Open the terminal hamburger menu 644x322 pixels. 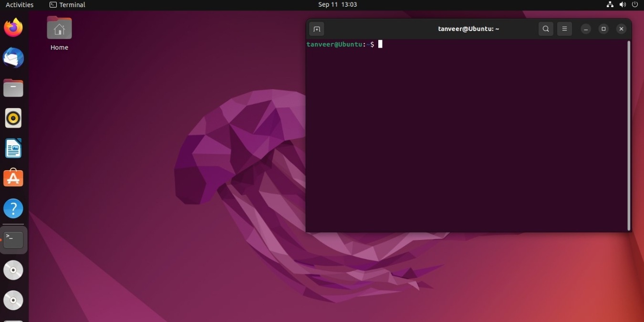point(564,29)
